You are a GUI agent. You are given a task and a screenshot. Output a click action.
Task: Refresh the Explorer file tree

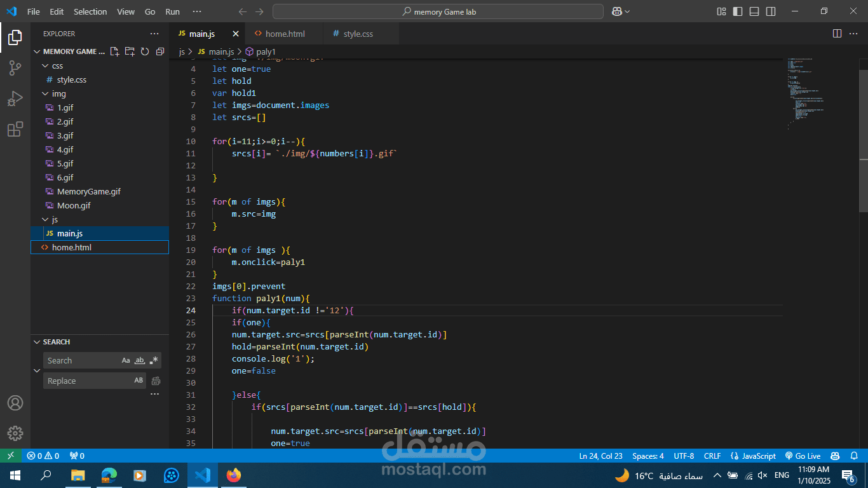pos(145,51)
